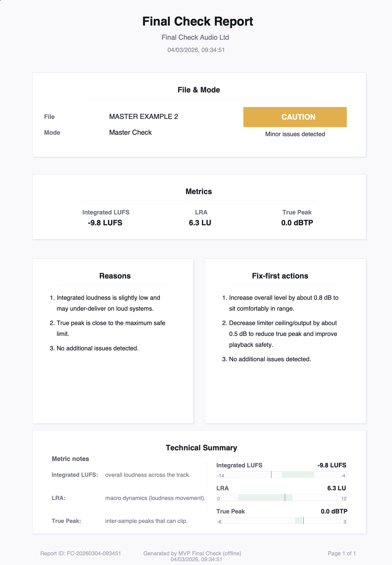This screenshot has height=565, width=392.
Task: Click the Reasons section heading
Action: coord(115,276)
